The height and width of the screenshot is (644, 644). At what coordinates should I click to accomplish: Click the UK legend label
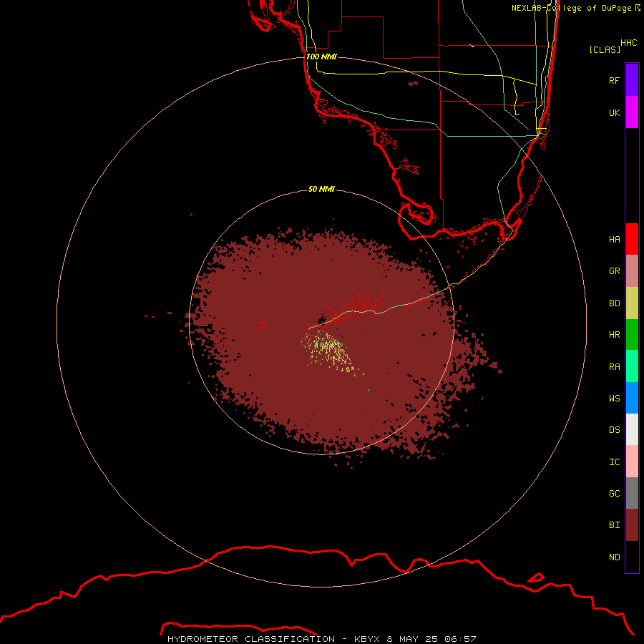(614, 112)
